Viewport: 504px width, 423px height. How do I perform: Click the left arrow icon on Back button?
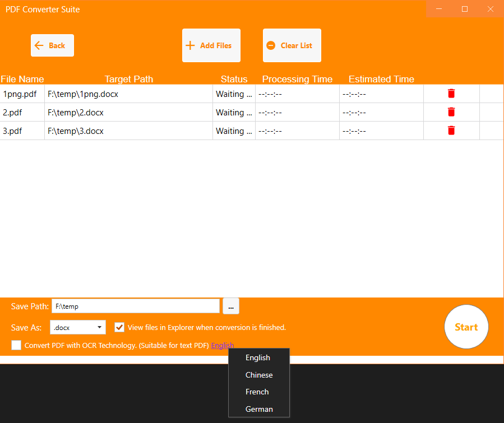coord(38,45)
